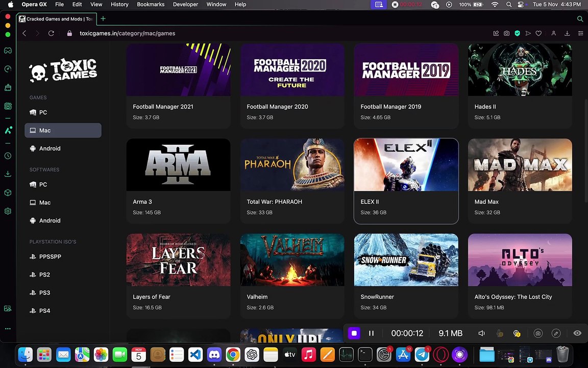Screen dimensions: 588x368
Task: Open History clock icon in Opera sidebar
Action: 8,155
